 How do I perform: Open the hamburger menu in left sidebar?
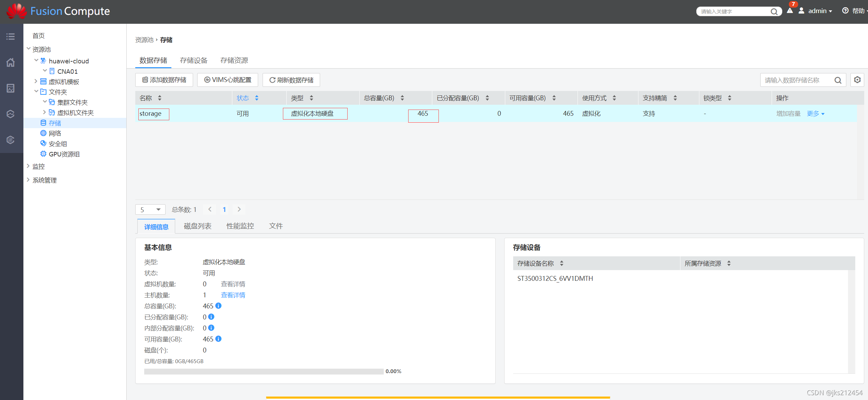pyautogui.click(x=11, y=37)
